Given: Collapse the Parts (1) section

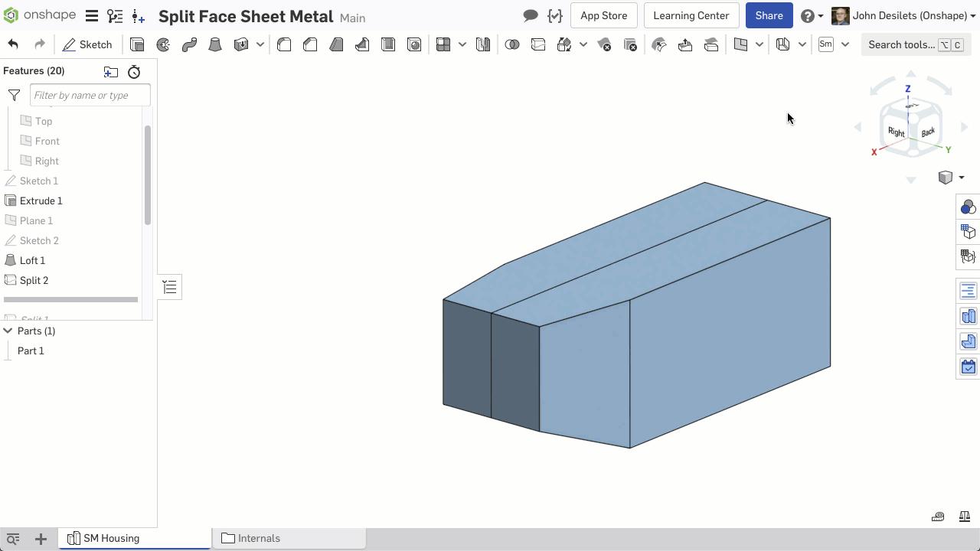Looking at the screenshot, I should (8, 331).
